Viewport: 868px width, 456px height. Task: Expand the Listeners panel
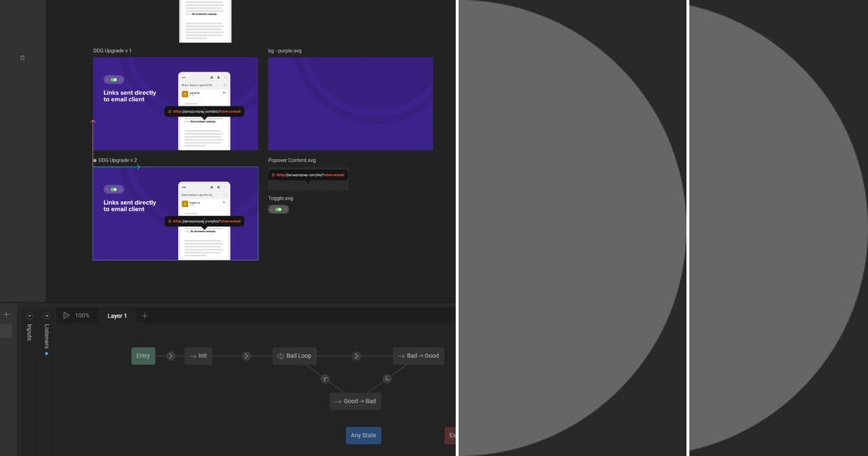pyautogui.click(x=46, y=315)
